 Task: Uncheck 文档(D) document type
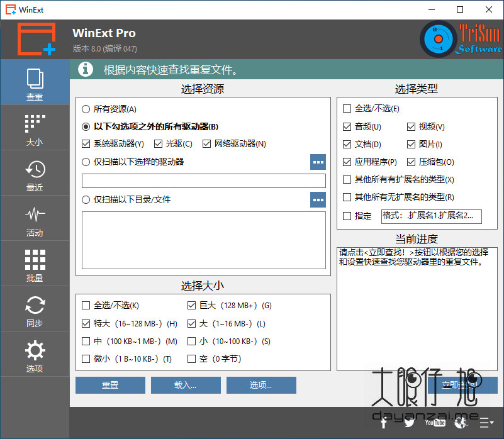click(x=362, y=144)
